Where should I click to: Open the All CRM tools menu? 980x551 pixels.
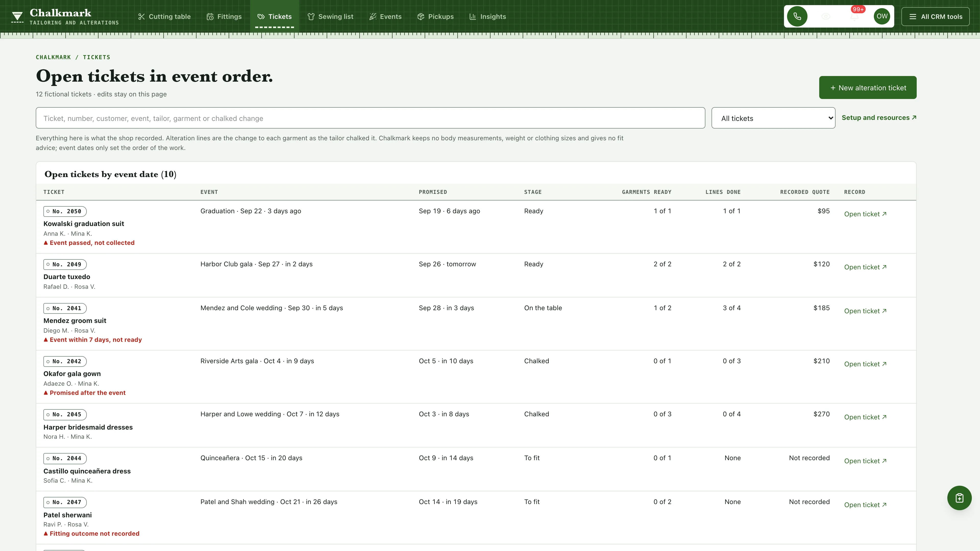936,17
